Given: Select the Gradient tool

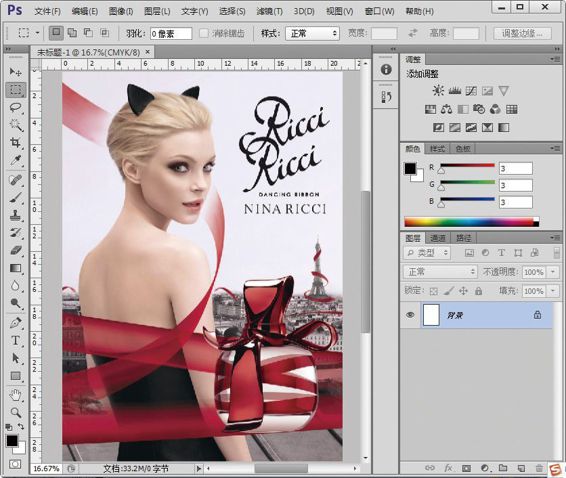Looking at the screenshot, I should [x=15, y=268].
